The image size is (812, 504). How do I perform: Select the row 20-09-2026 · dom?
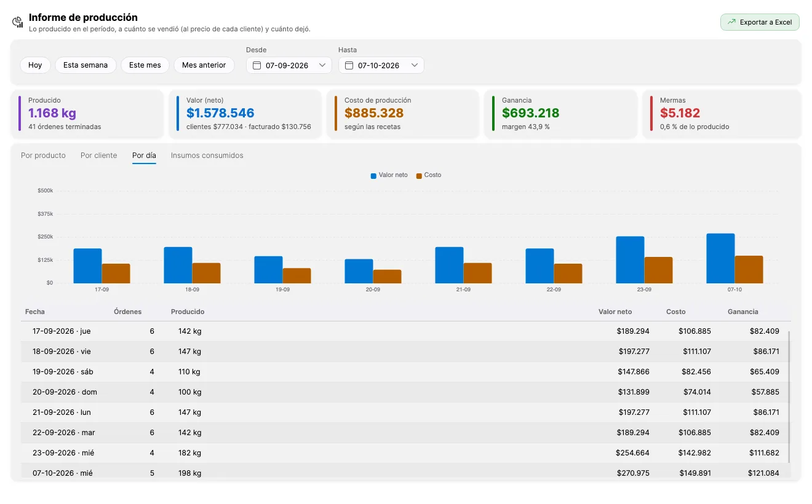pyautogui.click(x=405, y=392)
